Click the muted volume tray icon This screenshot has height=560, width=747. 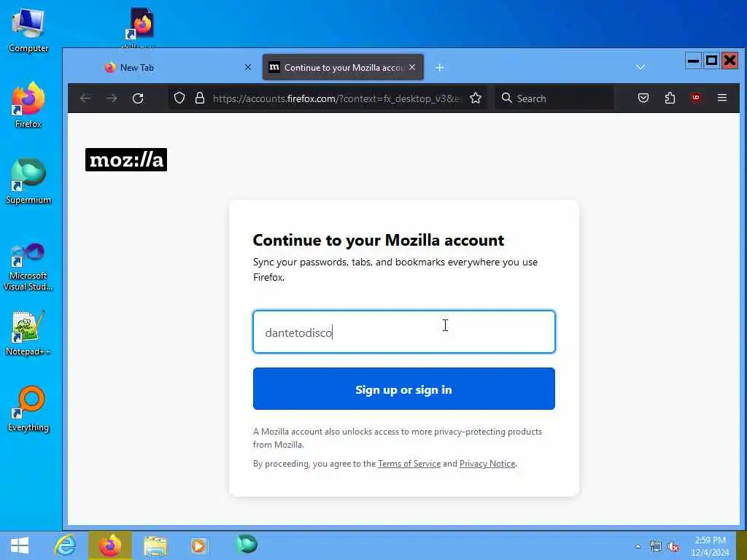point(673,547)
